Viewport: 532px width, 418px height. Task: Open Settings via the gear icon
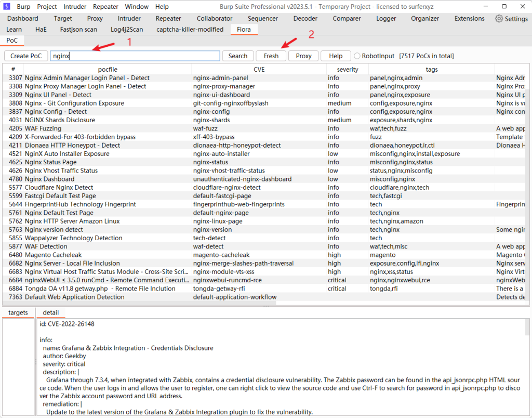point(499,19)
